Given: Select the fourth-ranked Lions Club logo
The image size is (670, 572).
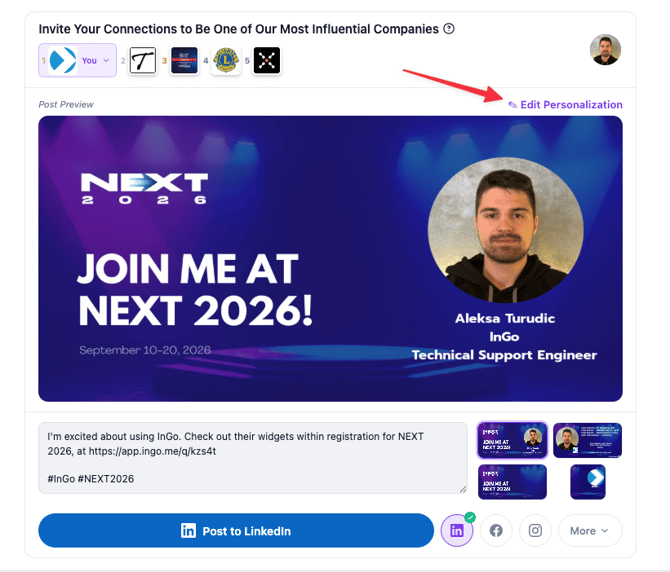Looking at the screenshot, I should [226, 60].
